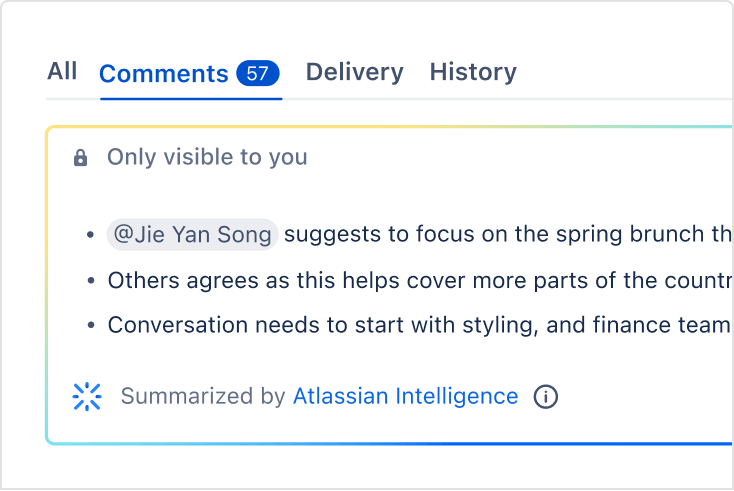
Task: Open the Delivery tab
Action: [354, 72]
